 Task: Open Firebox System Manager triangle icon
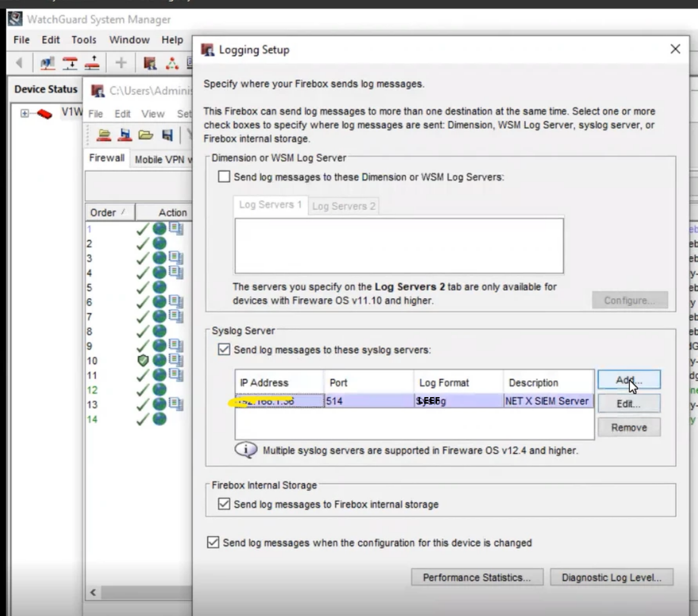click(x=172, y=63)
